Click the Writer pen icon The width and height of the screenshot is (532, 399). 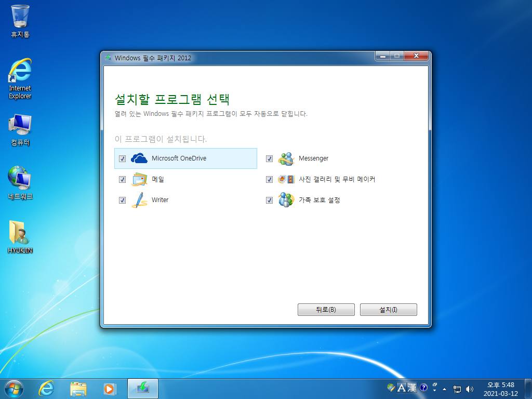click(139, 200)
